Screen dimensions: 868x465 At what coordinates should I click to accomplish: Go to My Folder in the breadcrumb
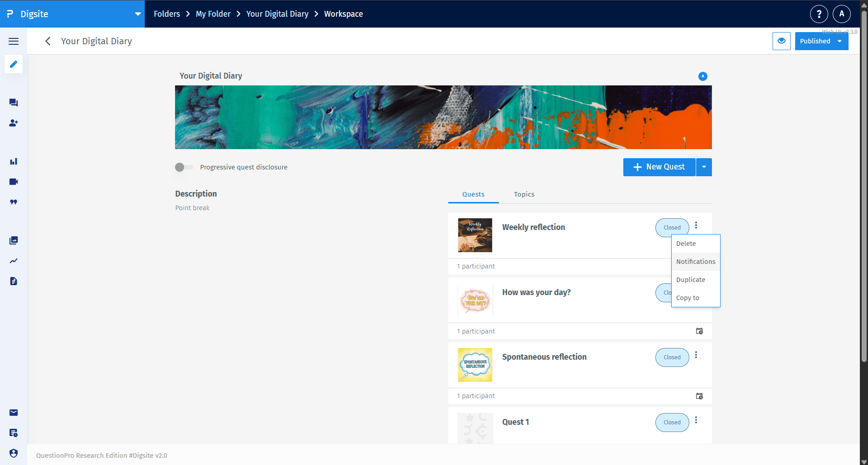point(213,14)
